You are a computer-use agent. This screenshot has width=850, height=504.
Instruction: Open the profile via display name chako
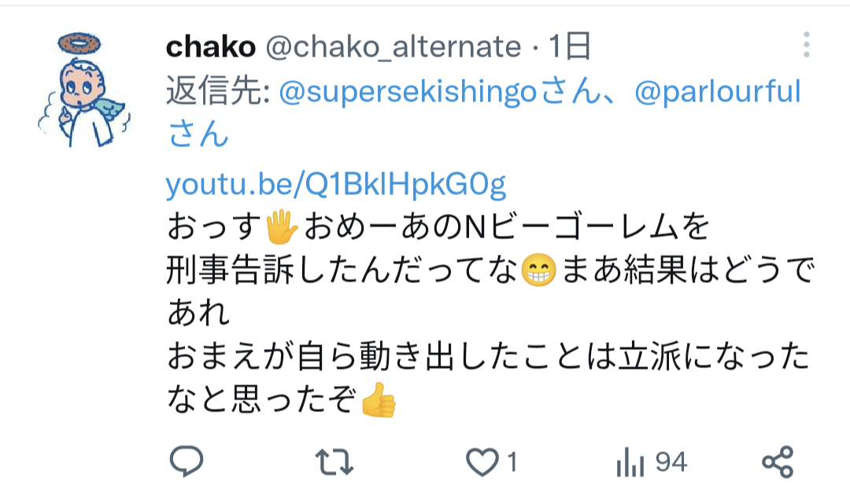point(211,46)
